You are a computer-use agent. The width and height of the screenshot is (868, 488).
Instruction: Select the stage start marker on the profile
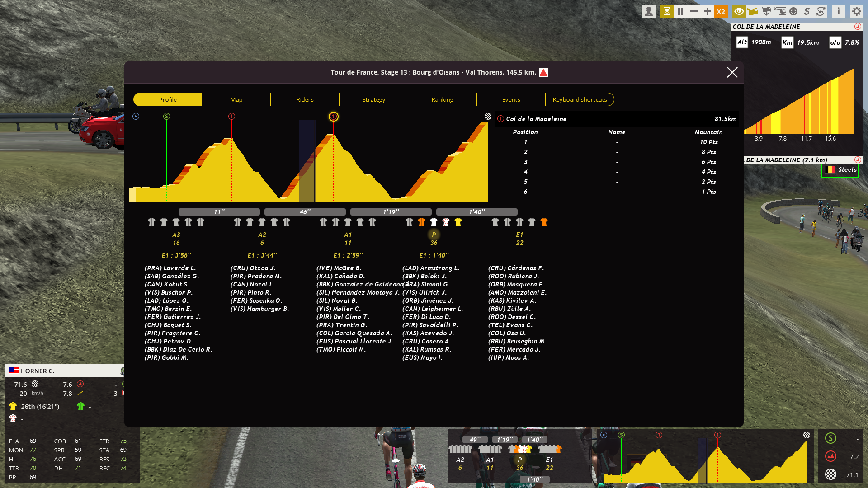point(136,117)
